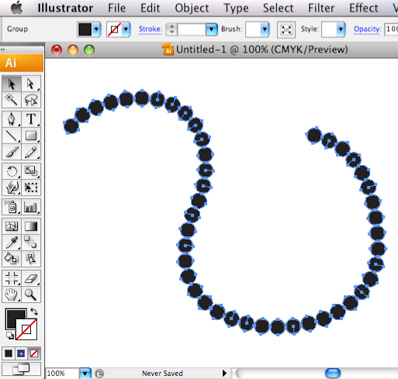The width and height of the screenshot is (398, 379).
Task: Collapse the tools panel double arrow
Action: 3,49
